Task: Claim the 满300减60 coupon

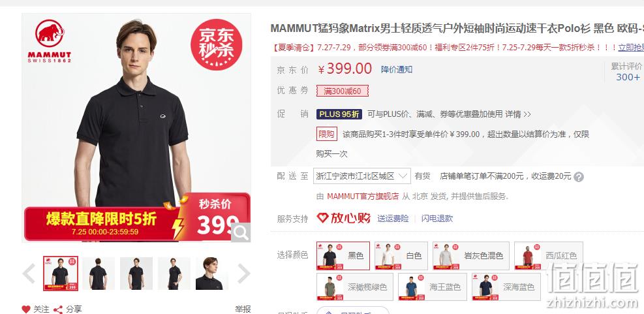Action: (x=342, y=91)
